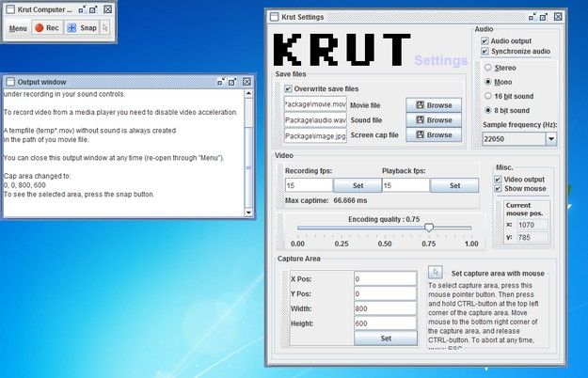Maximize the Krut Computer window
Viewport: 588px width, 378px height.
93,9
